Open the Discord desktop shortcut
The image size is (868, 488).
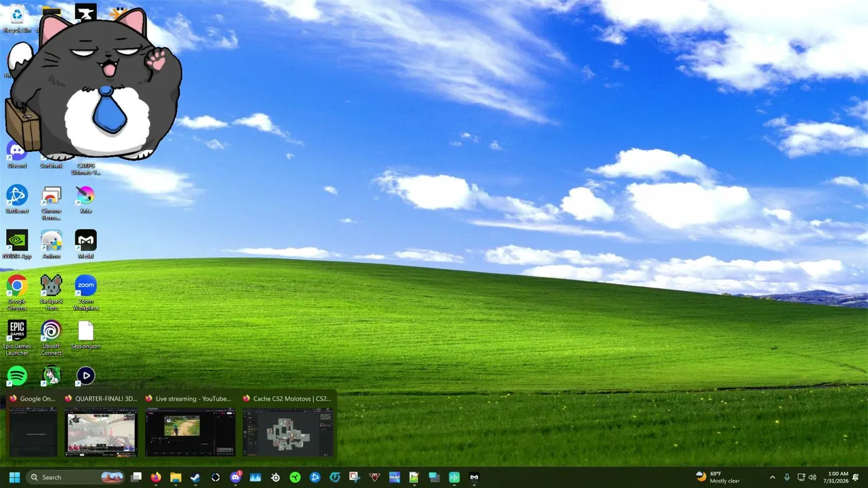(17, 155)
